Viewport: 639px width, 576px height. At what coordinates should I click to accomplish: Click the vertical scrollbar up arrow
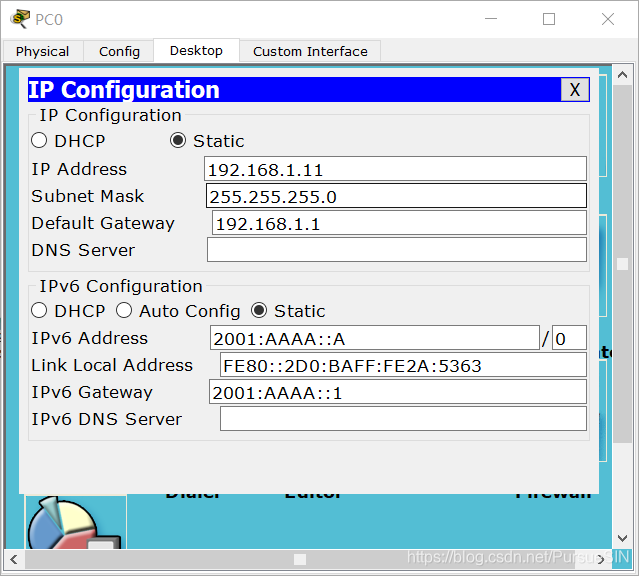(x=622, y=75)
